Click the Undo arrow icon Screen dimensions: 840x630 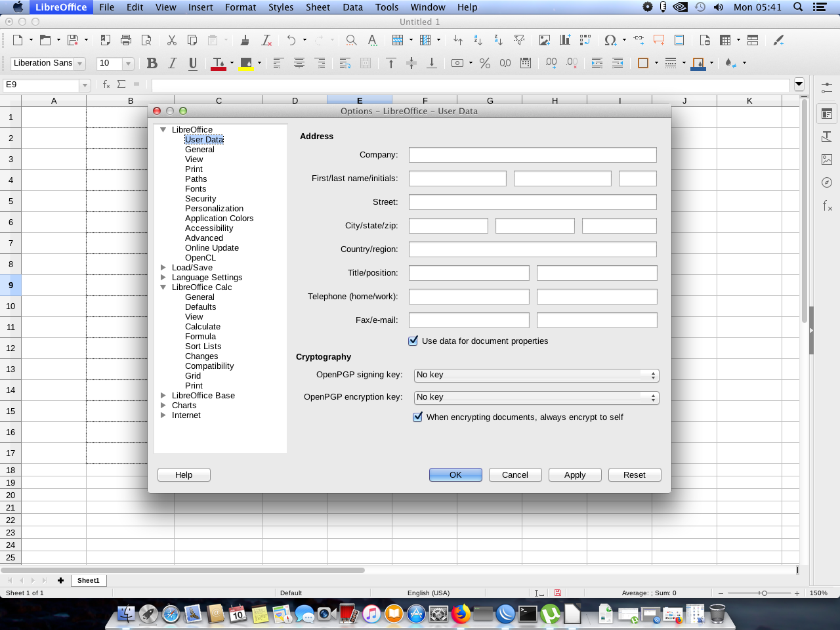click(x=291, y=40)
